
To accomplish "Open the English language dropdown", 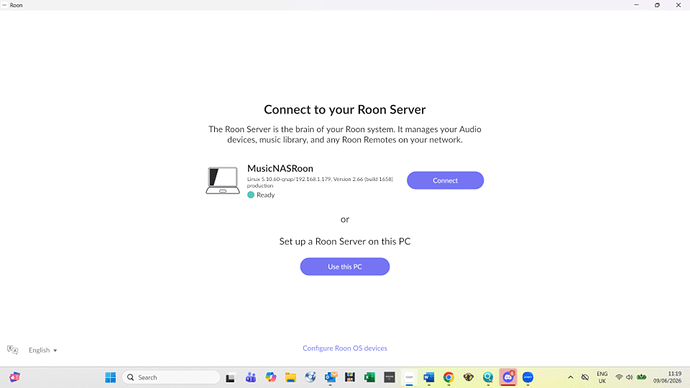I will coord(43,350).
